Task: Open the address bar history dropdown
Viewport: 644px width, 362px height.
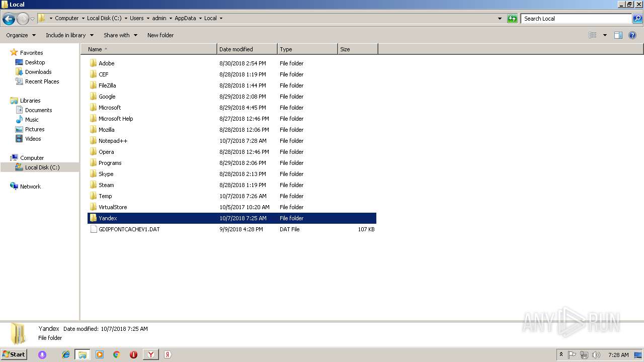Action: coord(500,19)
